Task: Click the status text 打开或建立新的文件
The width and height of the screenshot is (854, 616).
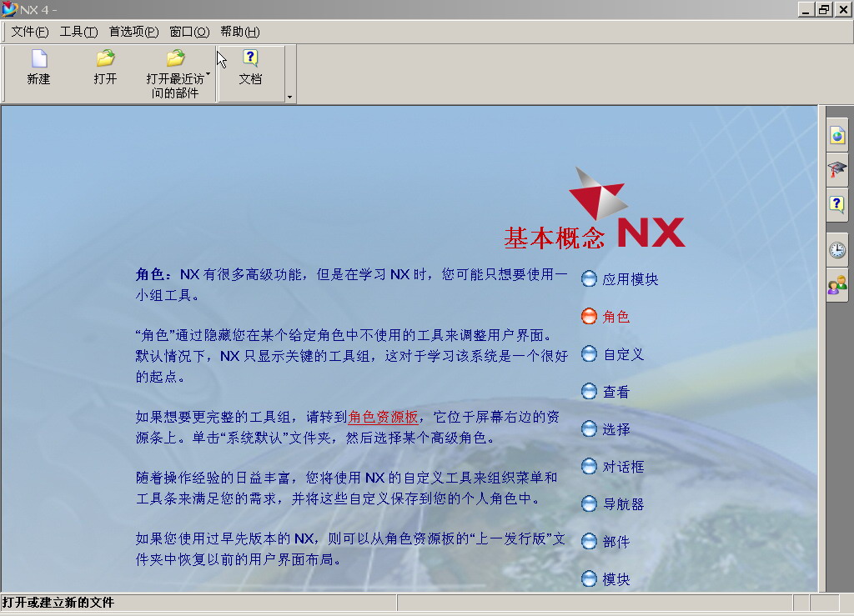Action: (x=58, y=603)
